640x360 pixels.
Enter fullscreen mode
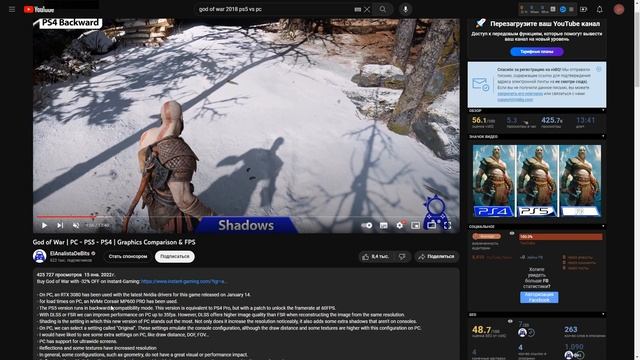(447, 225)
